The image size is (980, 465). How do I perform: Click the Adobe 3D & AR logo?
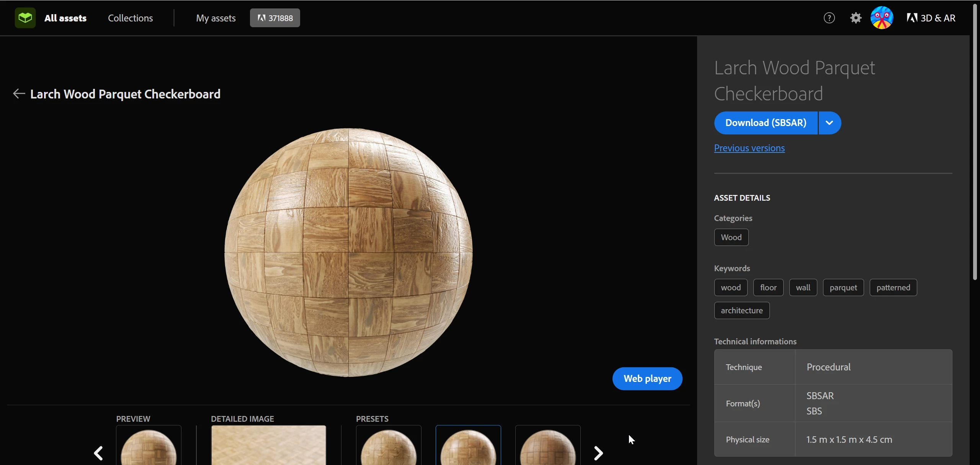tap(931, 18)
